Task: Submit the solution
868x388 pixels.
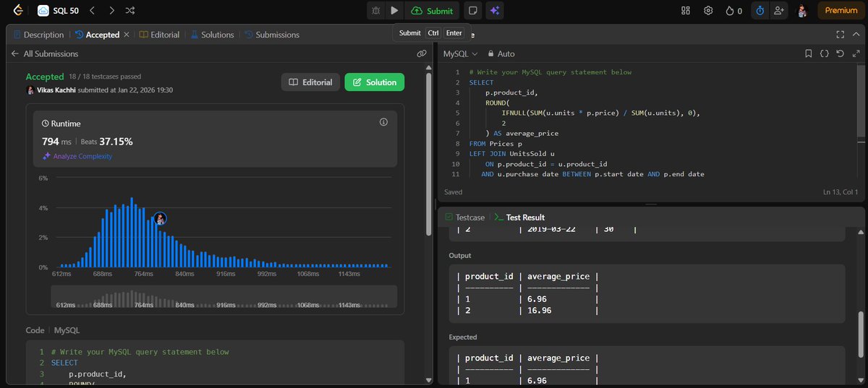Action: 432,11
